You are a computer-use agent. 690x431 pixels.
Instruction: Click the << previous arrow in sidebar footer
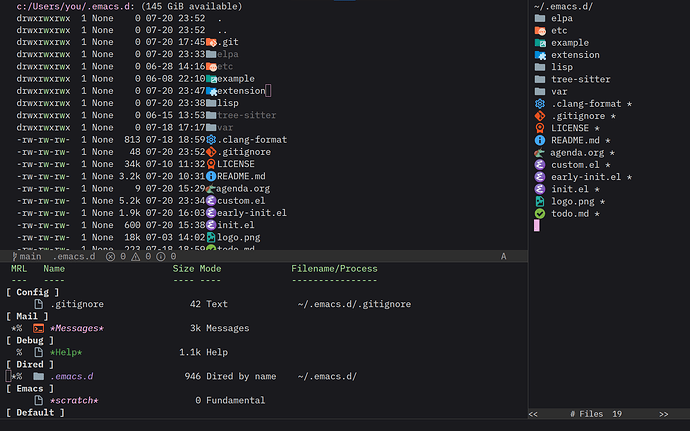coord(533,414)
